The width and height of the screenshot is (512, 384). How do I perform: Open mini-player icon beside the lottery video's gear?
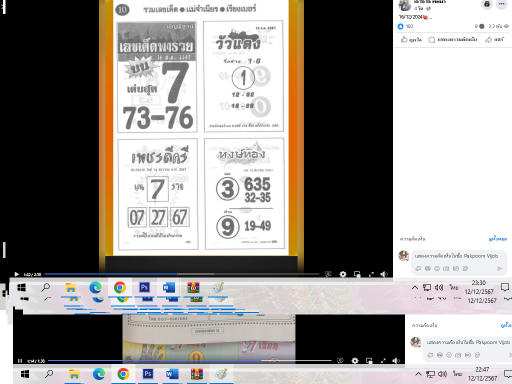(357, 274)
